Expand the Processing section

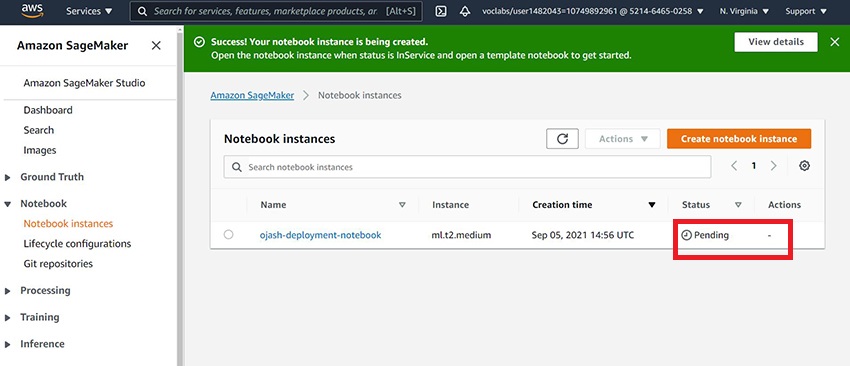pyautogui.click(x=8, y=291)
